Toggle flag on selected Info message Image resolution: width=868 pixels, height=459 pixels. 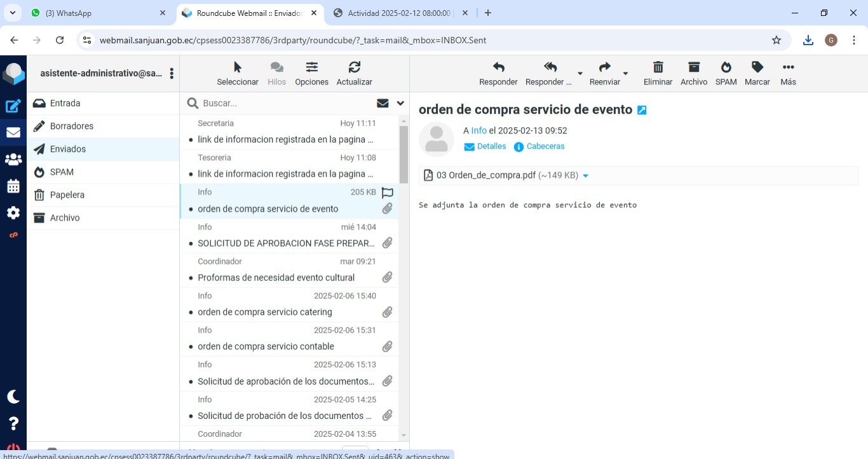387,193
